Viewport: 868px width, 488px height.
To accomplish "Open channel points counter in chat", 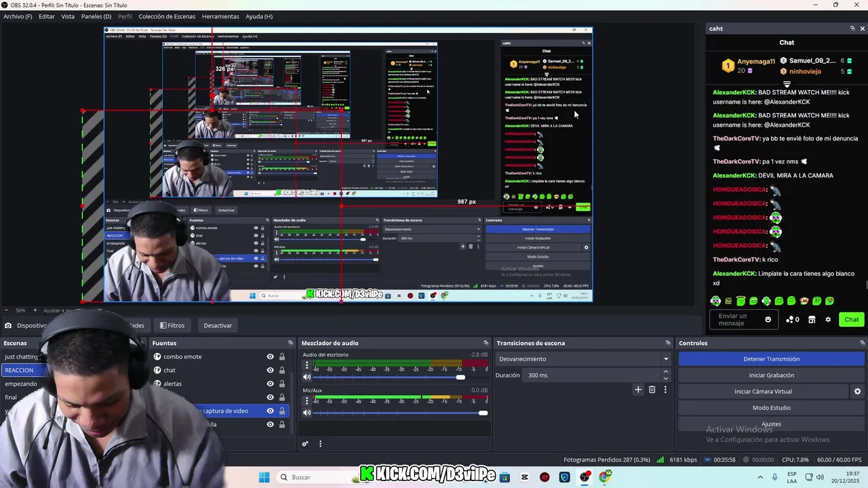I will (793, 319).
